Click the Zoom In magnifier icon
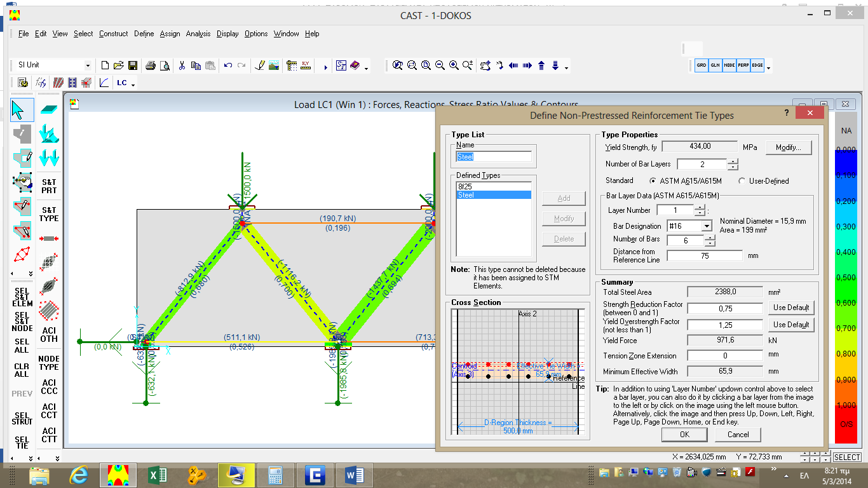This screenshot has width=868, height=488. coord(454,65)
